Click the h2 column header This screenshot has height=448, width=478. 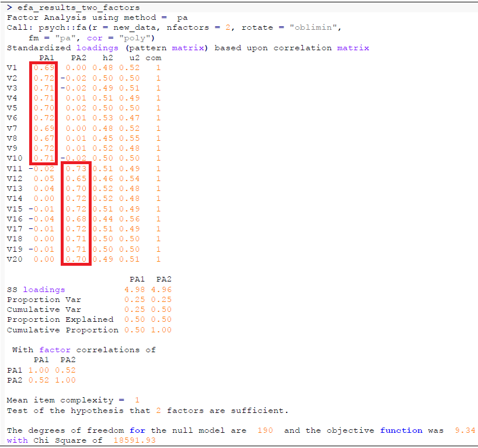(x=107, y=58)
